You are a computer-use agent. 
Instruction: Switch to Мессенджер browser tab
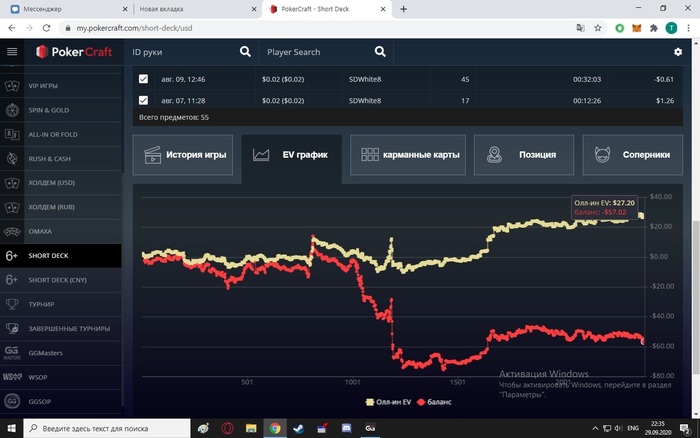(x=67, y=9)
